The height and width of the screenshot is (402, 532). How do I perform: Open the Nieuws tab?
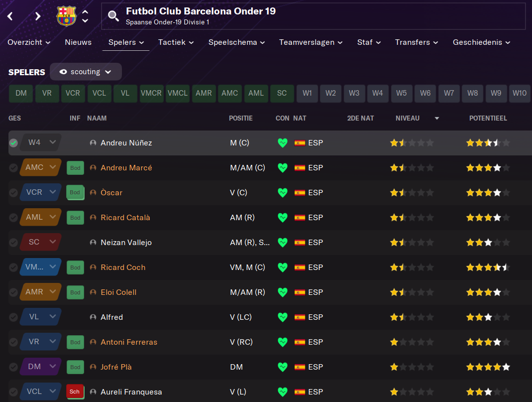pyautogui.click(x=78, y=42)
